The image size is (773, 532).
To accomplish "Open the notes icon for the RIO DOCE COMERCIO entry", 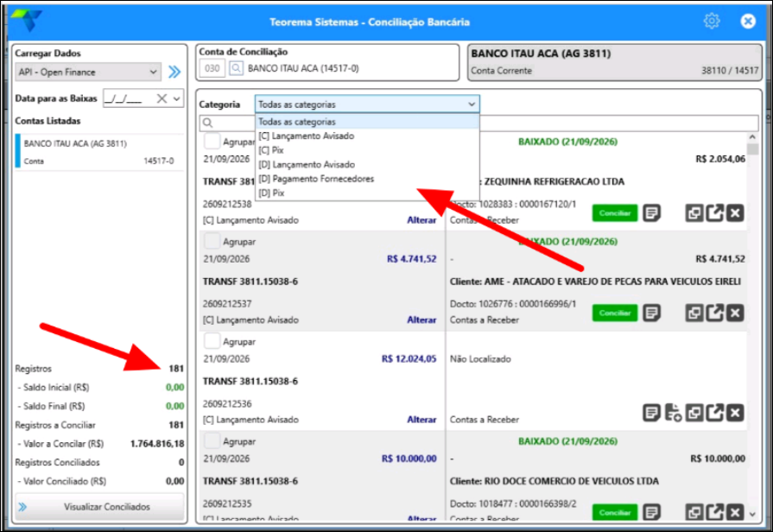I will [652, 512].
